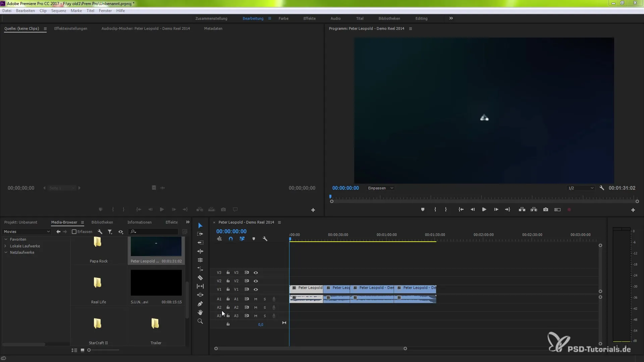644x362 pixels.
Task: Click Lift button in Program monitor
Action: (522, 209)
